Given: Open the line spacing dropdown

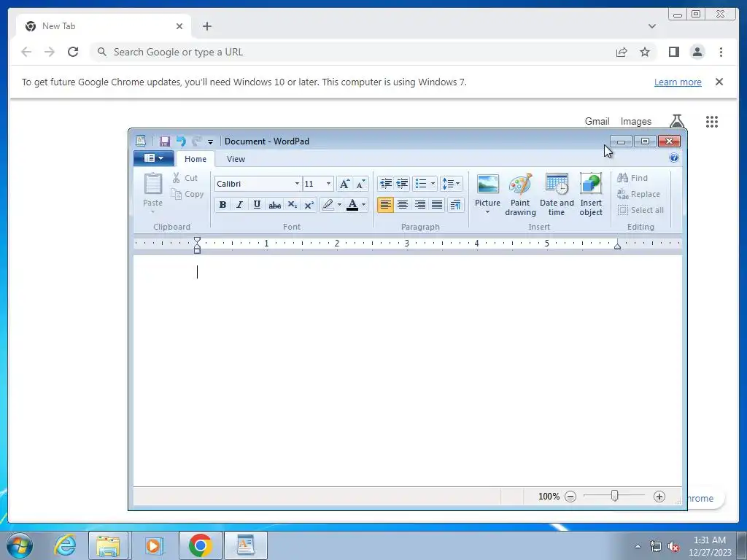Looking at the screenshot, I should [x=451, y=183].
